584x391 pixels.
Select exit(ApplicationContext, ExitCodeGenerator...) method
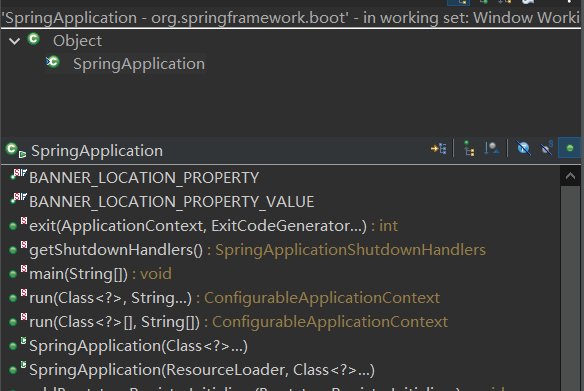(213, 226)
